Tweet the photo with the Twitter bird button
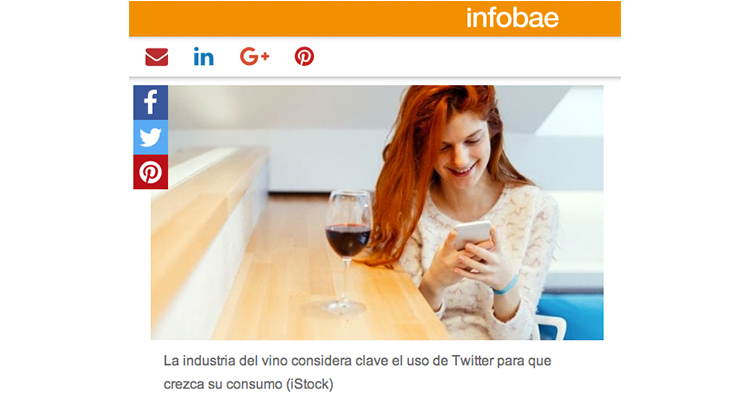The width and height of the screenshot is (750, 400). 151,137
